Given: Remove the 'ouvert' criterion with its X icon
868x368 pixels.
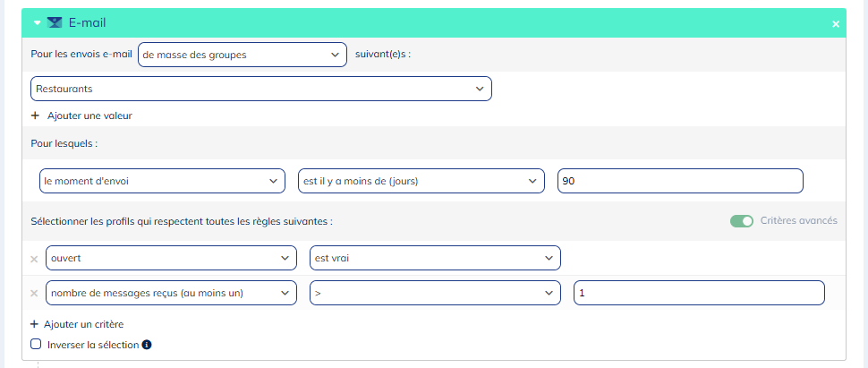Looking at the screenshot, I should [x=35, y=259].
